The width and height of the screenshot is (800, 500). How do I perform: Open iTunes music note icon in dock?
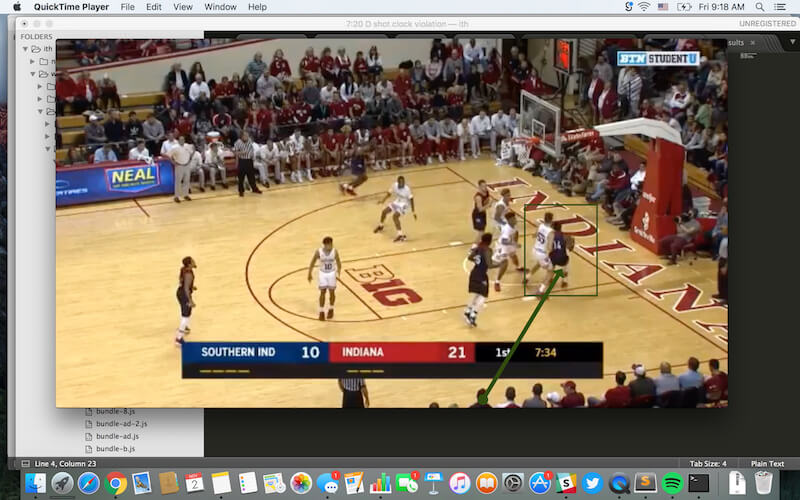click(x=460, y=483)
